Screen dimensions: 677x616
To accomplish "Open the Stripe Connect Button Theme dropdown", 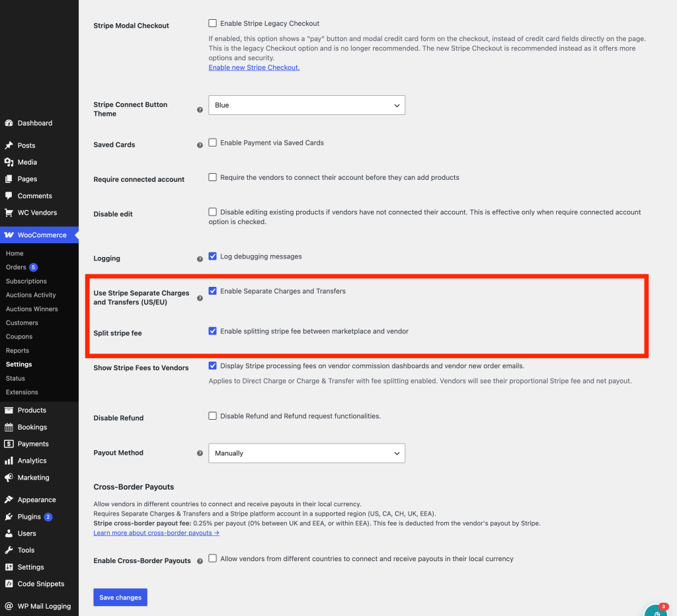I will tap(307, 105).
